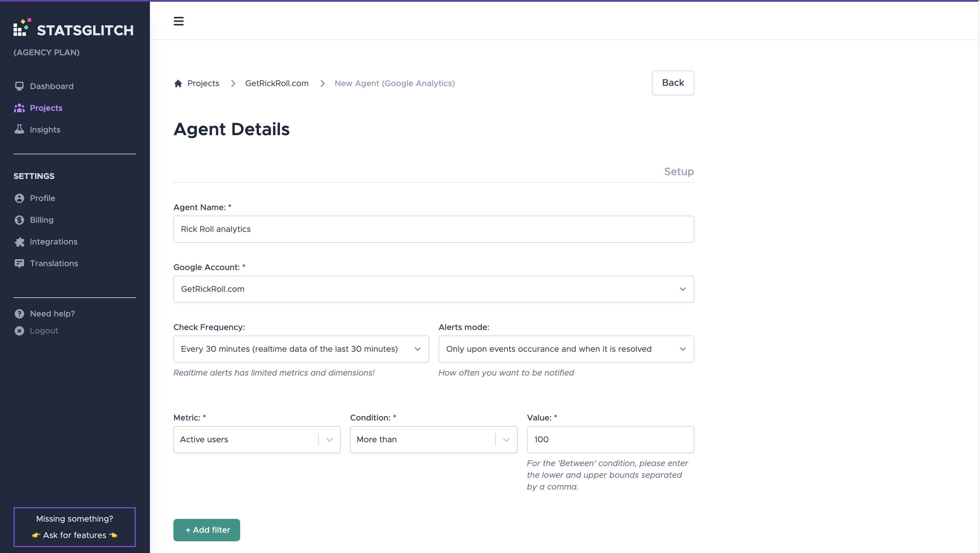Click the Setup tab label
Image resolution: width=980 pixels, height=553 pixels.
click(x=679, y=172)
